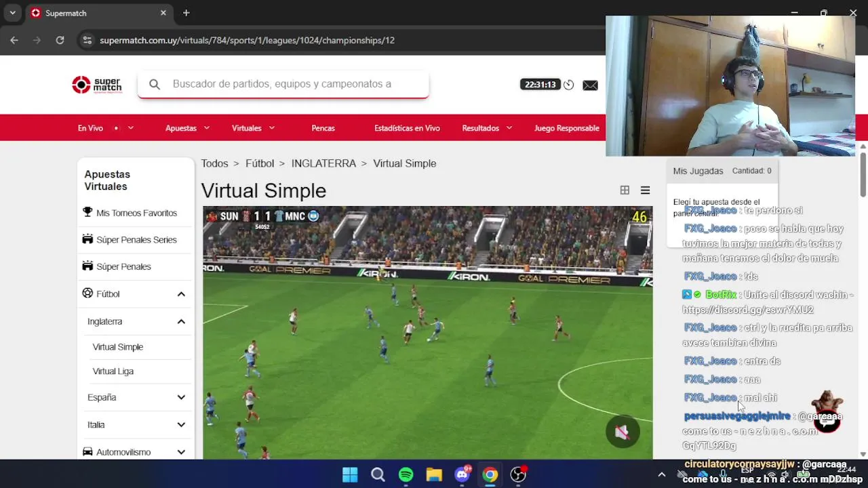The image size is (868, 488).
Task: Open a new browser tab
Action: point(186,13)
